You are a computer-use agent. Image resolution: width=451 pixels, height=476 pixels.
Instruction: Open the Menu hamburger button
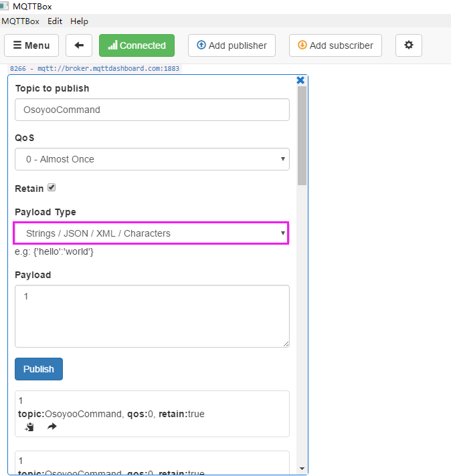click(x=31, y=45)
